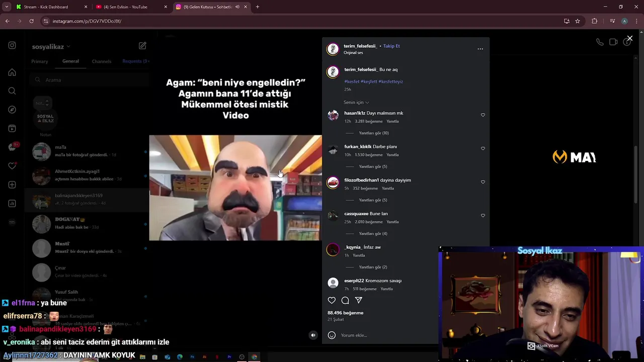Open Notifications heart icon in sidebar
Screen dimensions: 644x362
tap(12, 166)
